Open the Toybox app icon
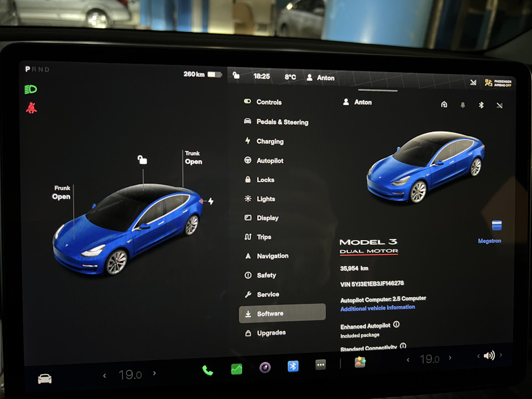 tap(360, 362)
